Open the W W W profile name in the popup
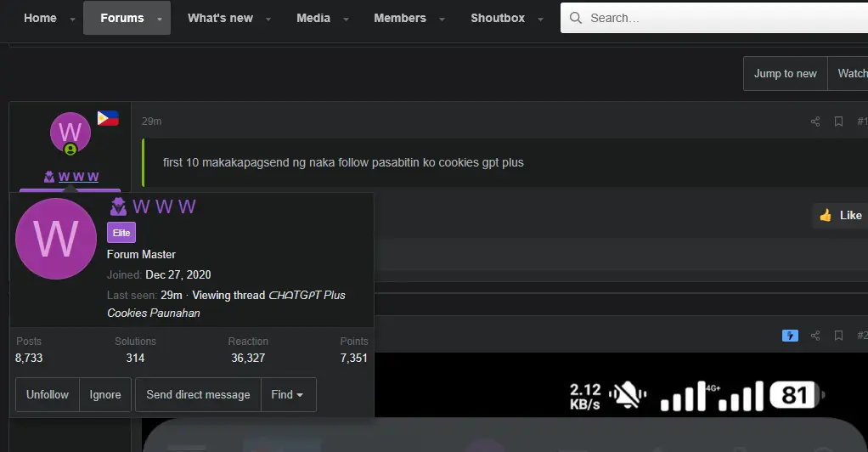Screen dimensions: 868x452 tap(164, 206)
